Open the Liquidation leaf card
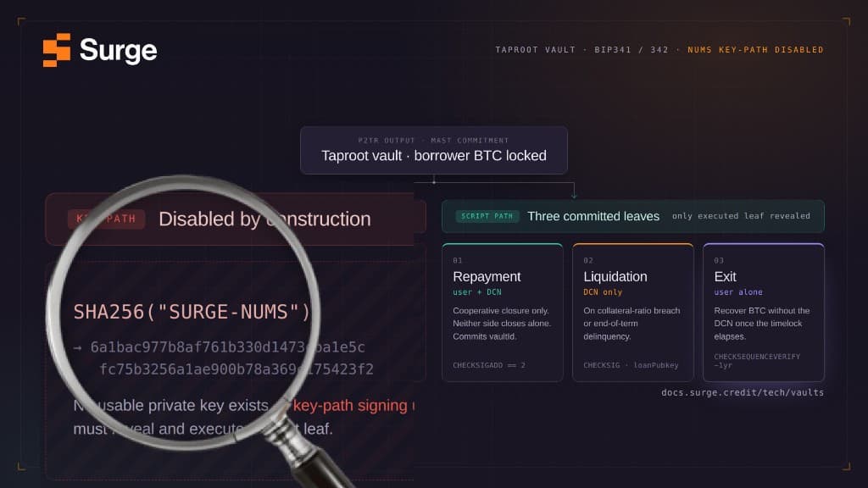This screenshot has height=488, width=868. (x=632, y=313)
